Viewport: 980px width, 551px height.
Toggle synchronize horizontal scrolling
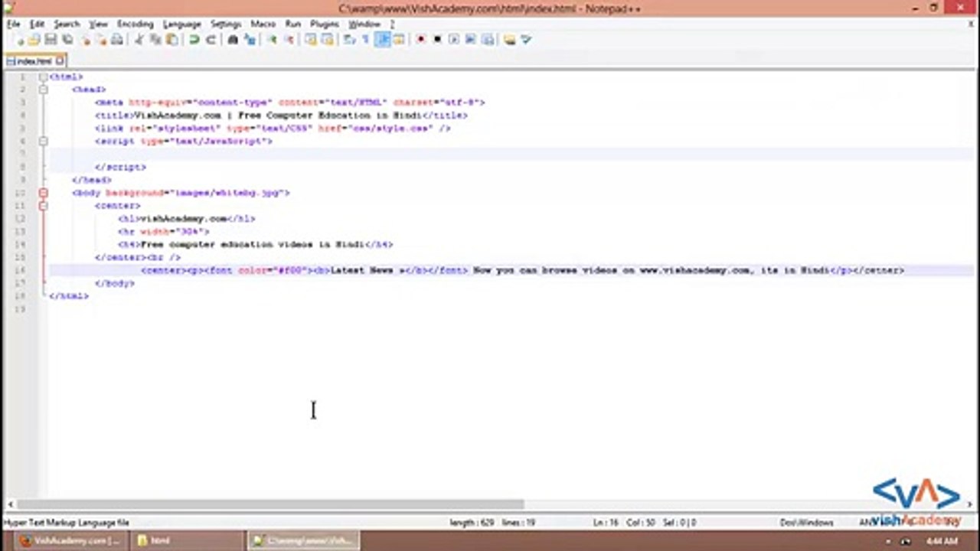coord(328,39)
